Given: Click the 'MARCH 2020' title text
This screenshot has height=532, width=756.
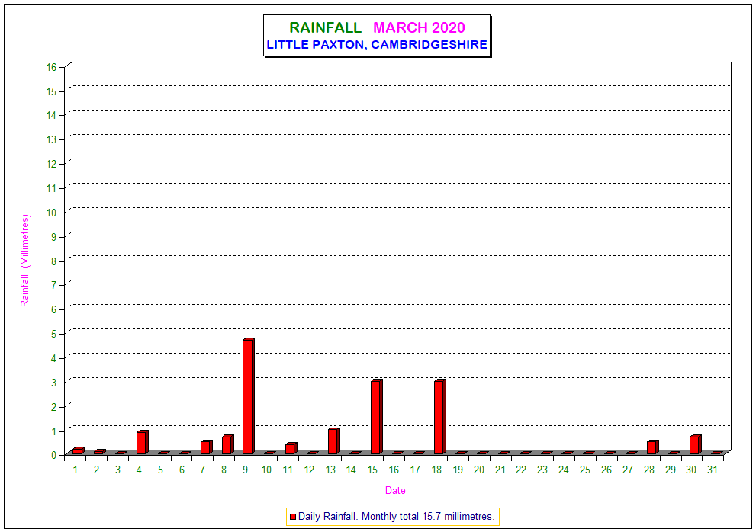Looking at the screenshot, I should [419, 28].
